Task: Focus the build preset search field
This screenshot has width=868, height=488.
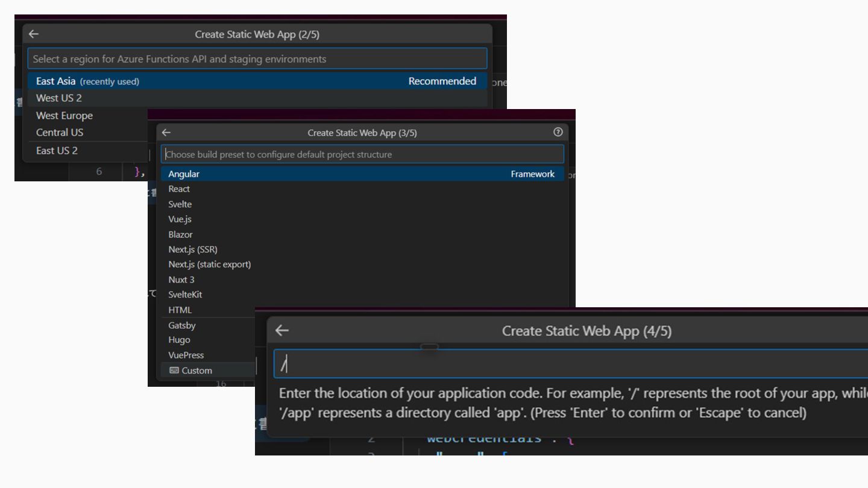Action: pyautogui.click(x=362, y=154)
